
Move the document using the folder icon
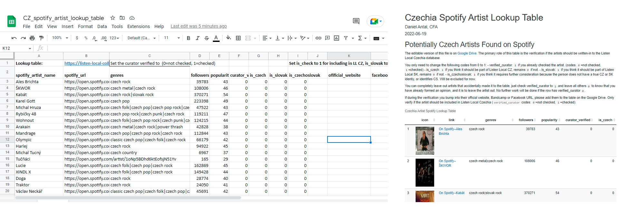[x=122, y=18]
